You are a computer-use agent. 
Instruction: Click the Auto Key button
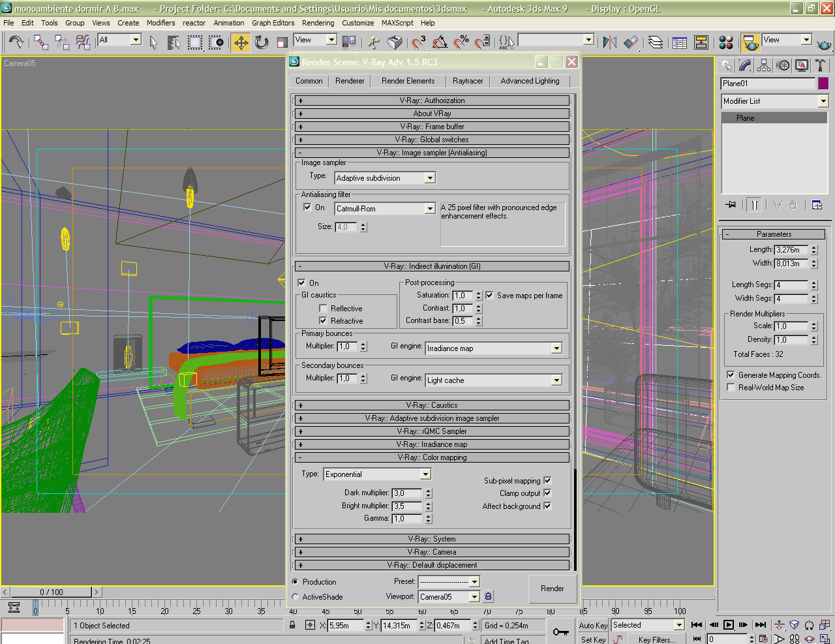[593, 625]
